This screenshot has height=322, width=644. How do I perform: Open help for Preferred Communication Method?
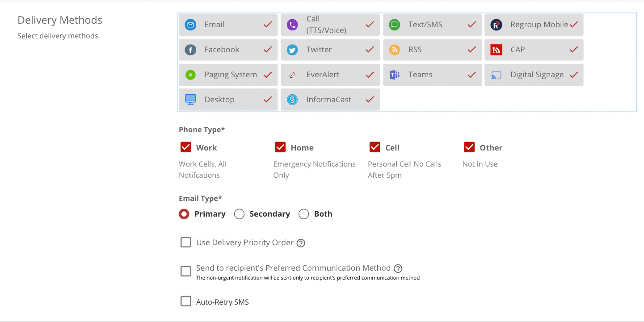point(398,268)
